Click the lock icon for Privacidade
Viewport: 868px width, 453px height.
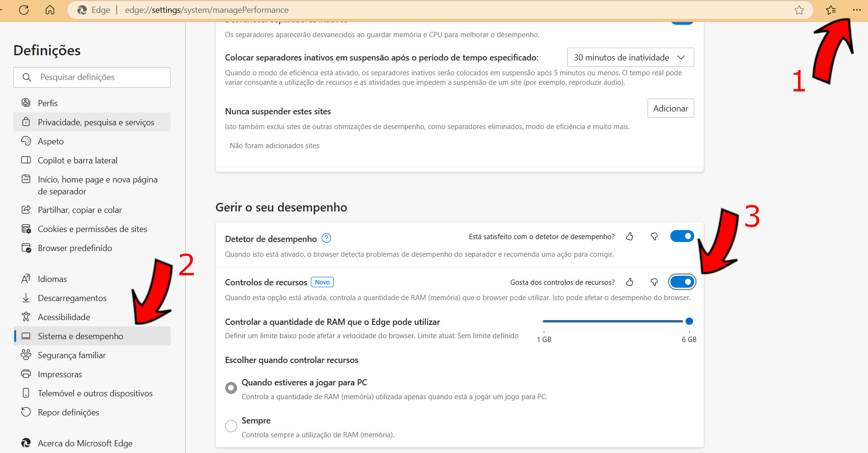pos(26,122)
